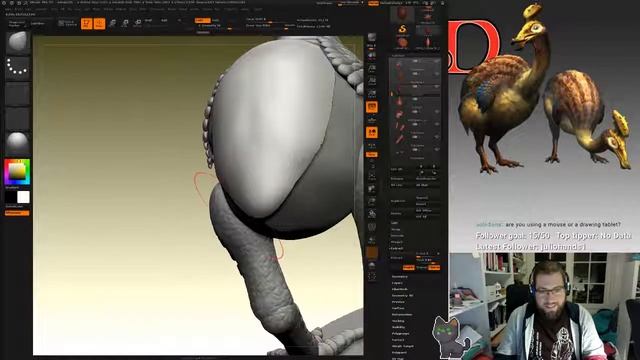Expand the Merge section

[x=396, y=229]
